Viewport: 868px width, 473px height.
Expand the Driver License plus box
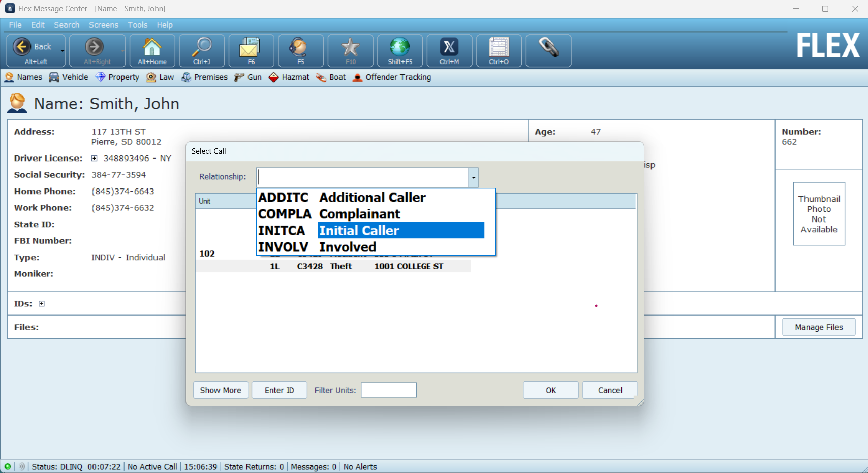tap(94, 159)
